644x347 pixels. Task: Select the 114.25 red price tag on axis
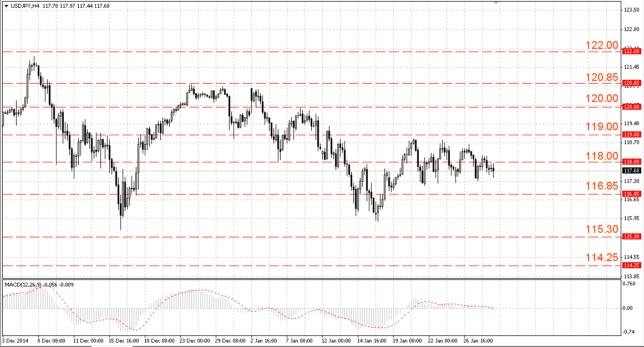pos(631,266)
